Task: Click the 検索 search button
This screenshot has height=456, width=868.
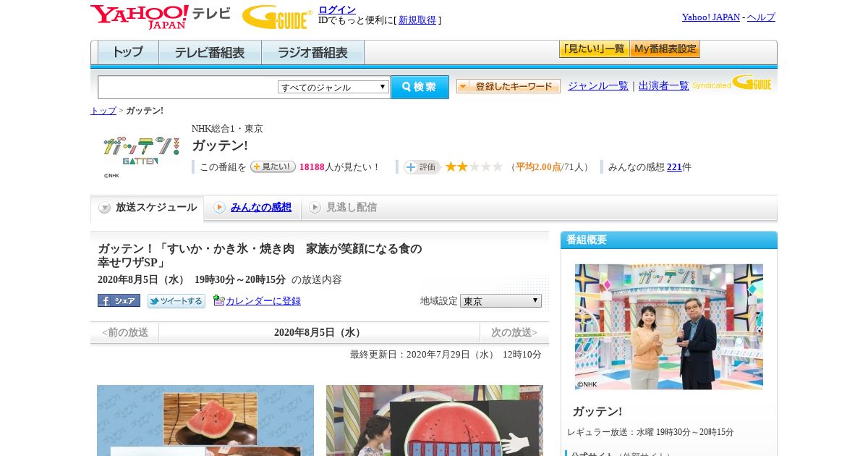Action: point(420,87)
